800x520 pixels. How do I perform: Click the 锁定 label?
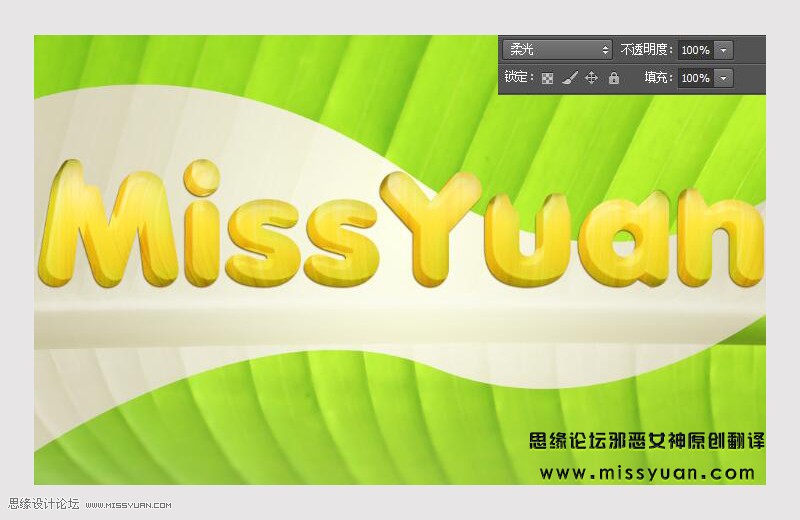click(x=519, y=77)
